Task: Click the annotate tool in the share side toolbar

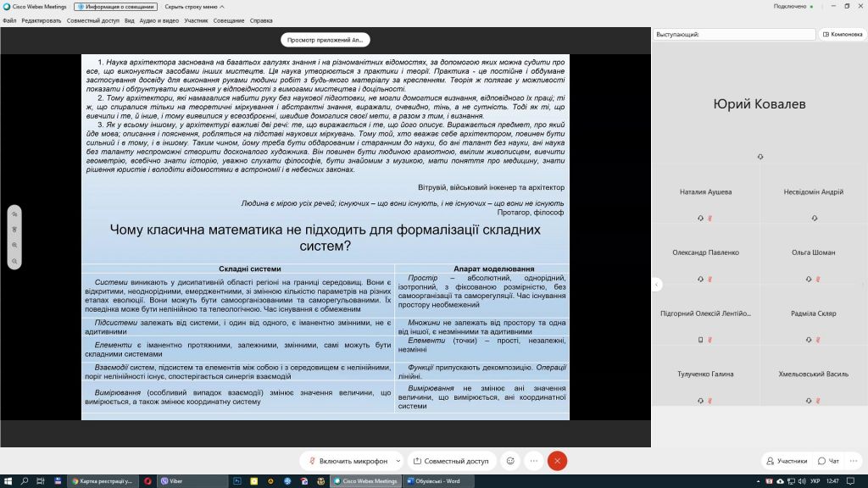Action: (x=14, y=214)
